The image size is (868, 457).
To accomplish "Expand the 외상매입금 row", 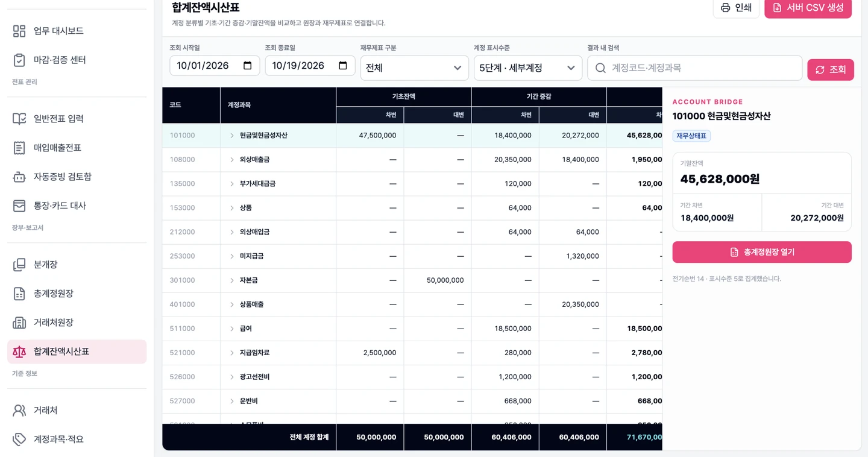I will (231, 232).
